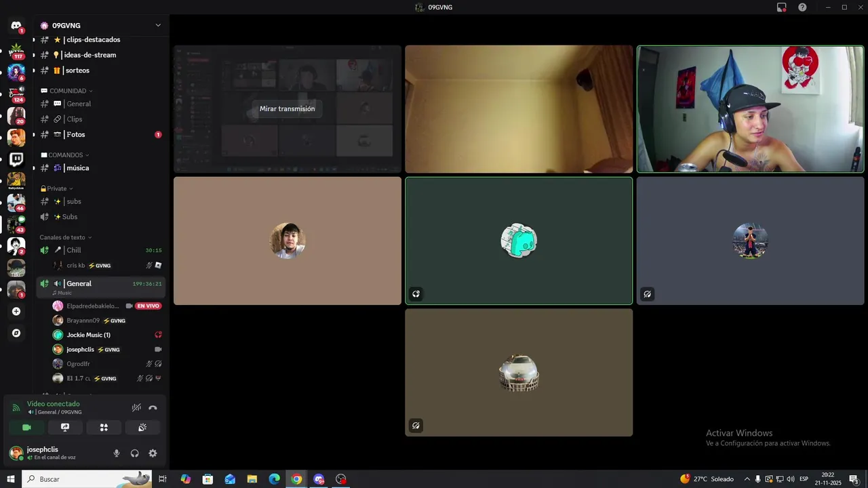Viewport: 868px width, 488px height.
Task: Share your screen button in voice panel
Action: click(65, 427)
